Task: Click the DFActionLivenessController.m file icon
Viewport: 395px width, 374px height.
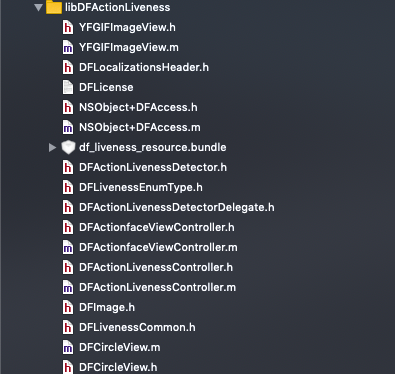Action: [68, 287]
